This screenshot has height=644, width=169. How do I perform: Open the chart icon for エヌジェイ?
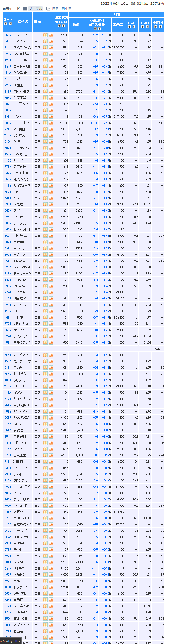[51, 41]
